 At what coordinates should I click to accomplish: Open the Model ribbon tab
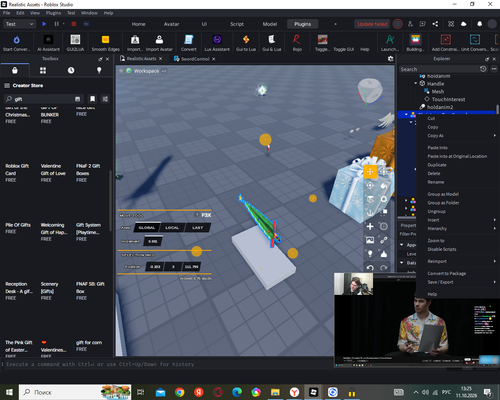(x=270, y=24)
